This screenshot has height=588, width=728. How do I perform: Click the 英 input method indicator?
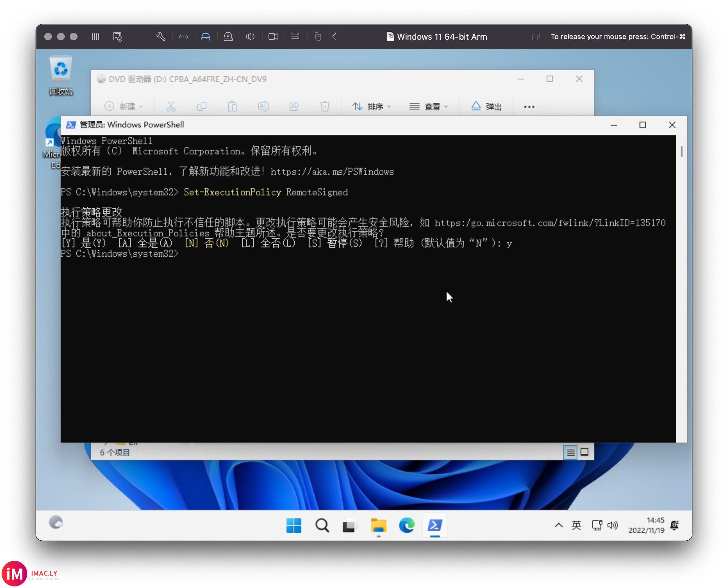[576, 525]
